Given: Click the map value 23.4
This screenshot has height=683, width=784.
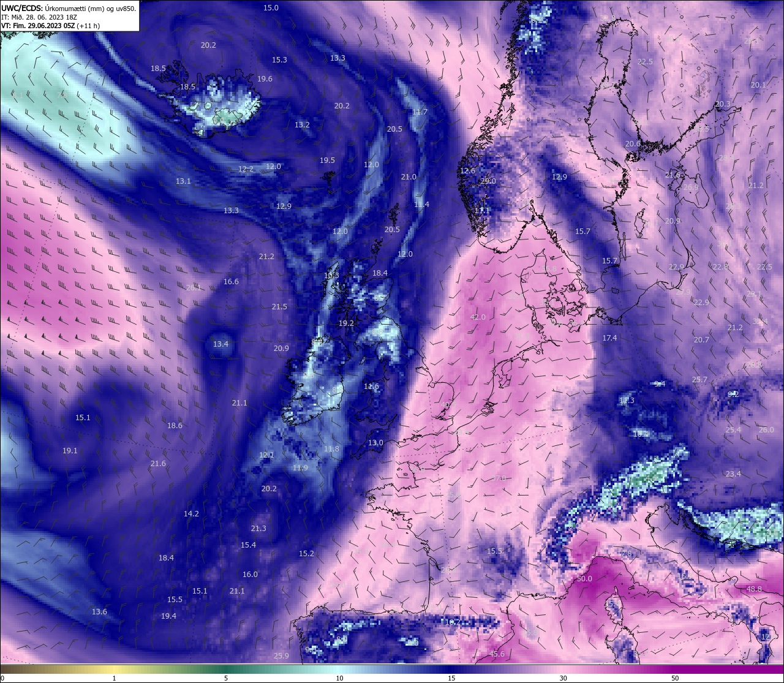Looking at the screenshot, I should click(733, 474).
